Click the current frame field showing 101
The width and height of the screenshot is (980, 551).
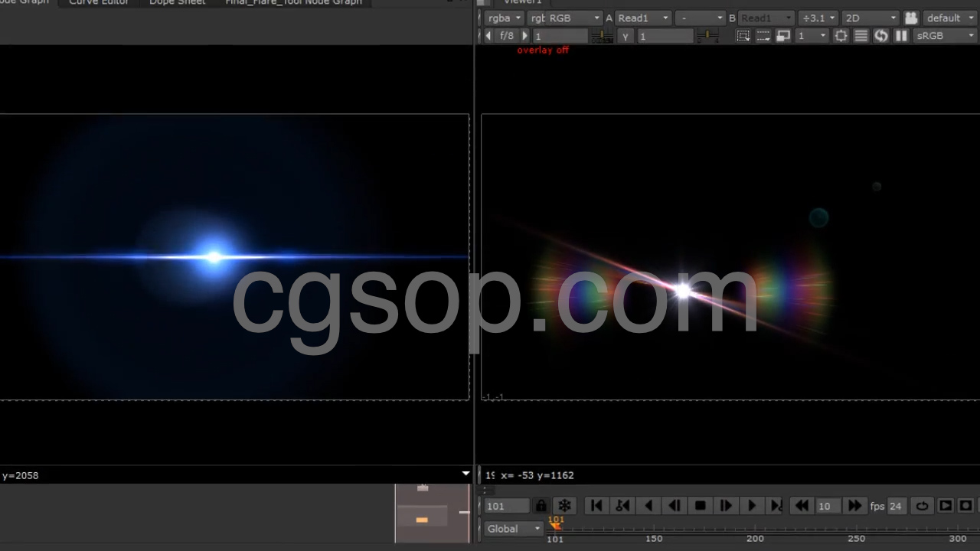507,506
